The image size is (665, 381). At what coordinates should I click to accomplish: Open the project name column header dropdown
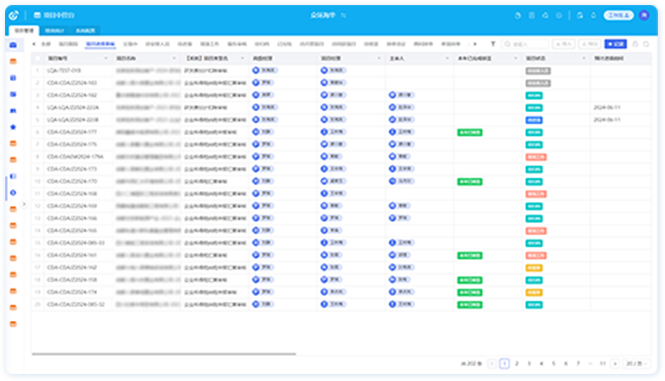point(174,58)
